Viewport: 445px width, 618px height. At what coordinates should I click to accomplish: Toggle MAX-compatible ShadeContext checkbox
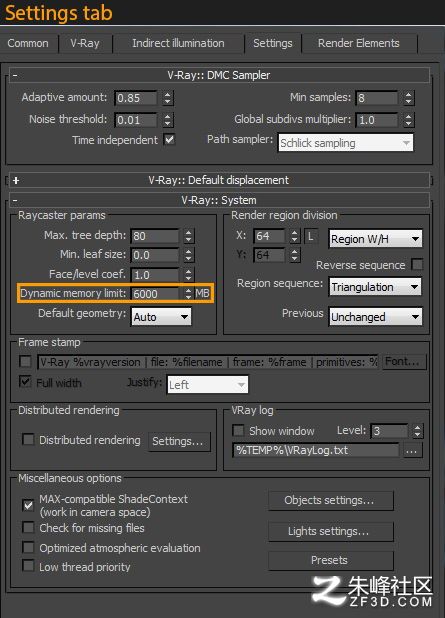[x=28, y=505]
